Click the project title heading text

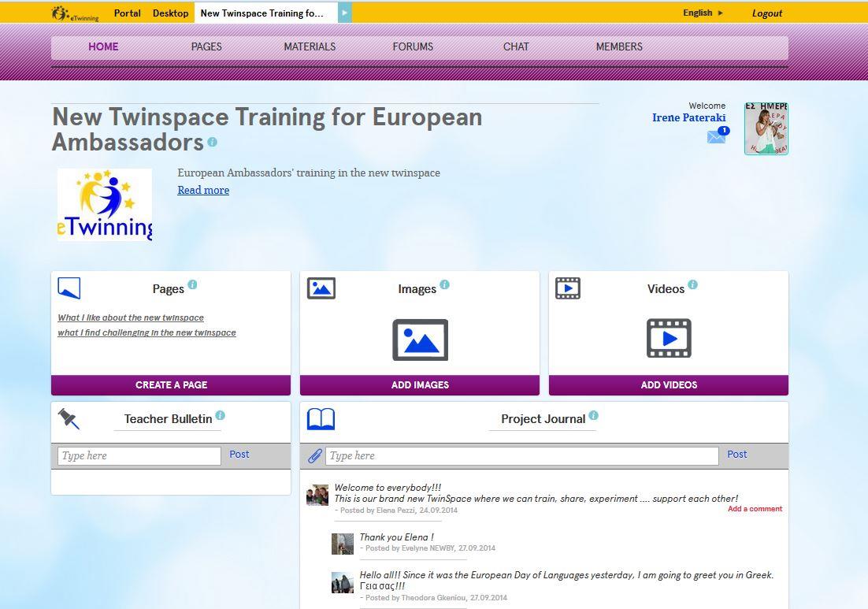click(x=267, y=129)
